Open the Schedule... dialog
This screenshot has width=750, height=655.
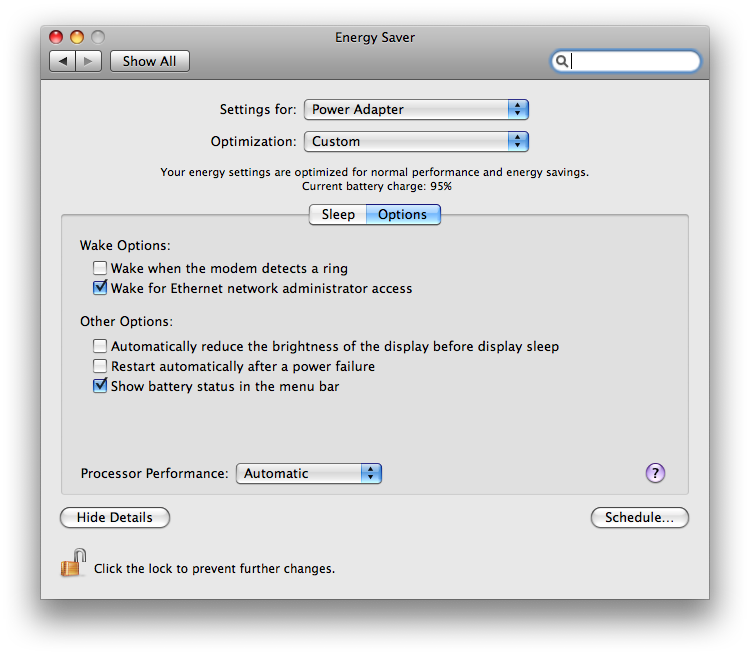[x=640, y=518]
